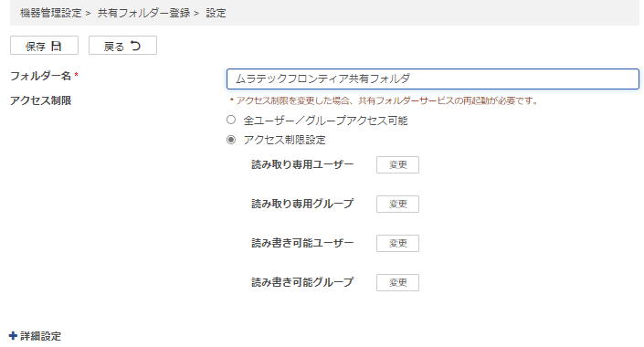Click the アクセス制限設定 option label text
Viewport: 644px width, 347px height.
(x=284, y=140)
